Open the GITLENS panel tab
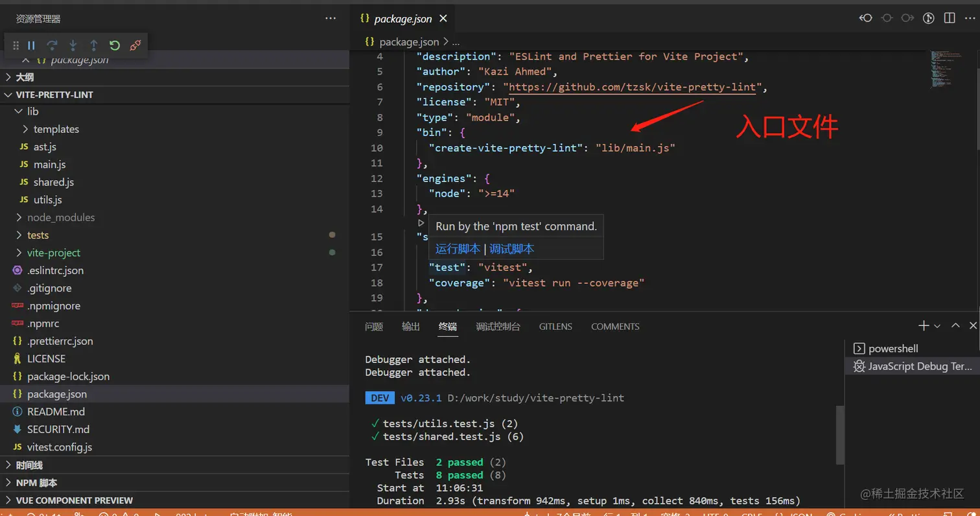Screen dimensions: 980x516 [555, 327]
